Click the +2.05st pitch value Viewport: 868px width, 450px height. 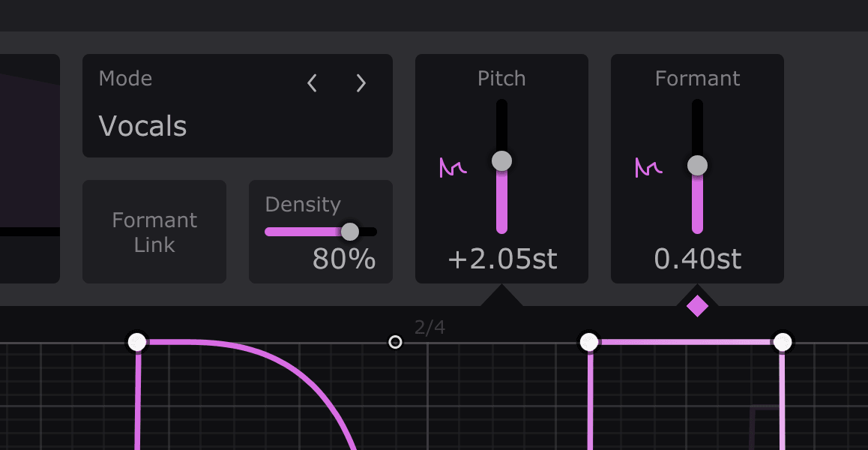502,259
